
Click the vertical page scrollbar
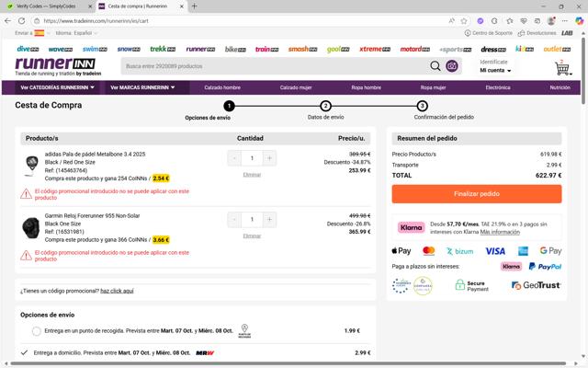tap(583, 70)
